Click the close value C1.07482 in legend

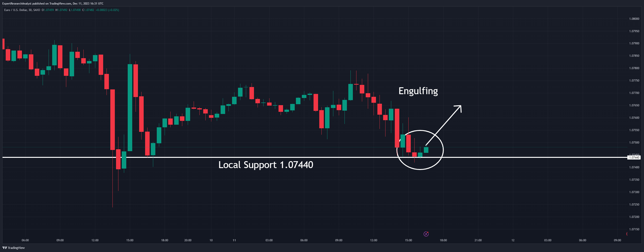88,10
